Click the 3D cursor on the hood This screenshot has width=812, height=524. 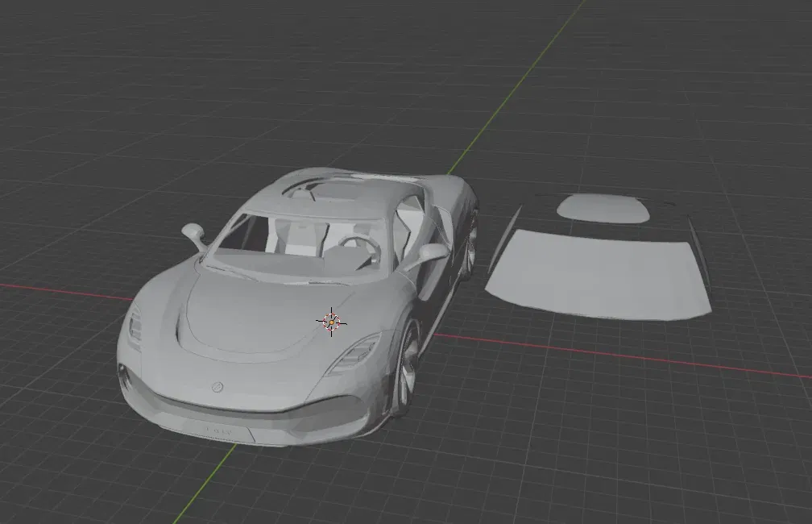331,322
